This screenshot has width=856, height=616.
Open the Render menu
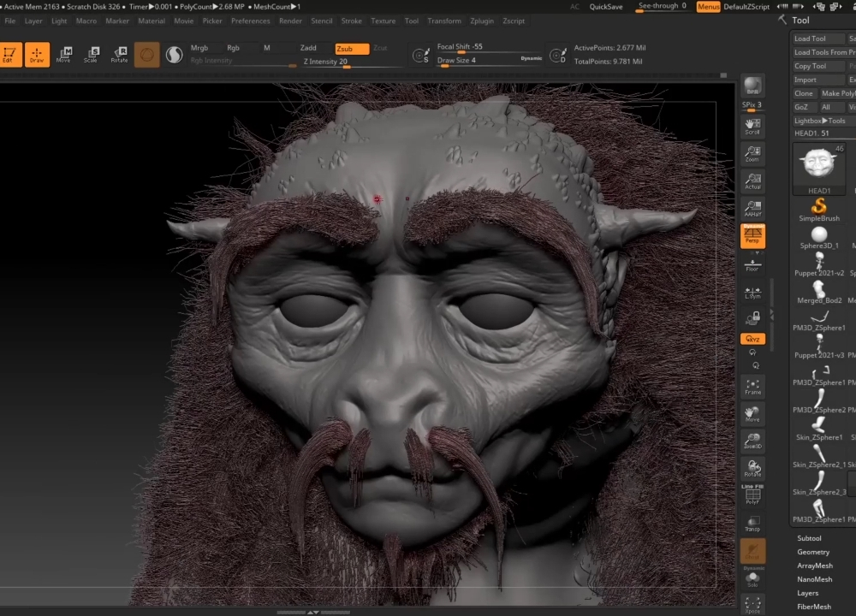(290, 21)
